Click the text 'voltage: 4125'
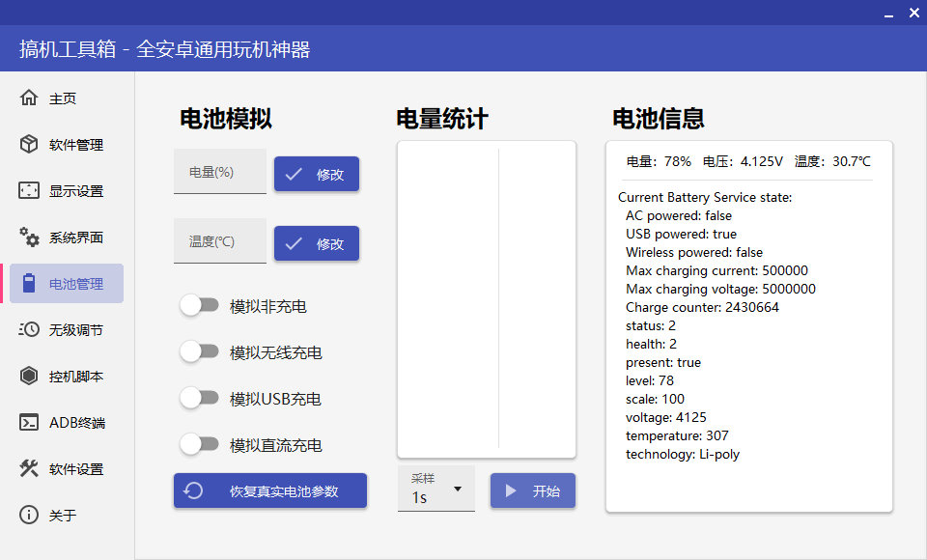This screenshot has height=560, width=927. point(665,417)
